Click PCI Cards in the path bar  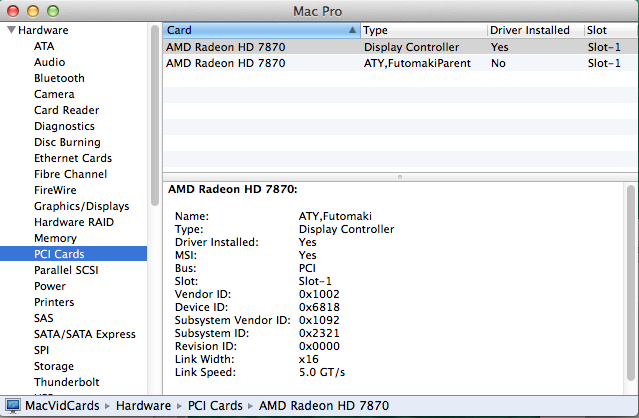[x=215, y=406]
